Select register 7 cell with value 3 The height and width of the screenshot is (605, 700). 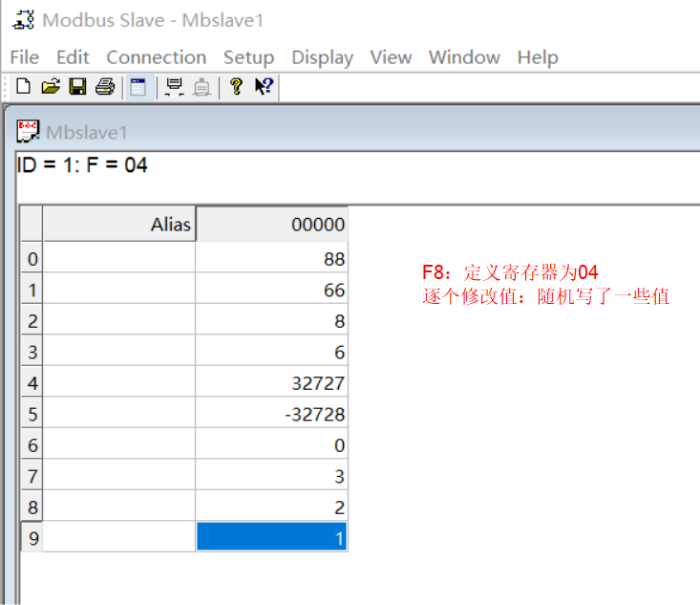(272, 475)
